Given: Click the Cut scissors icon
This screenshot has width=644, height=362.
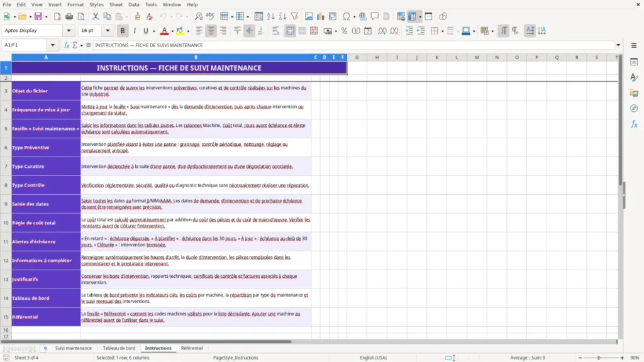Looking at the screenshot, I should pyautogui.click(x=96, y=16).
